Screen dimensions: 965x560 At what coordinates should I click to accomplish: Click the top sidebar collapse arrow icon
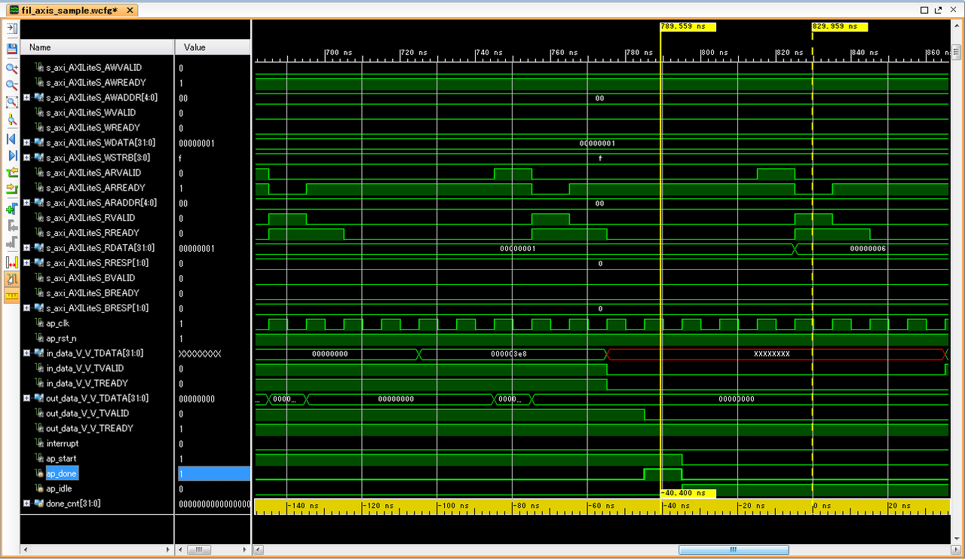click(11, 29)
